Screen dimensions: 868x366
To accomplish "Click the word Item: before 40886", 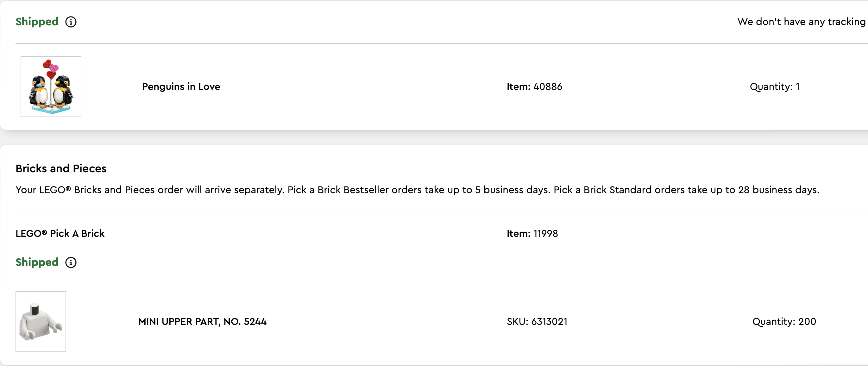I will click(x=519, y=87).
